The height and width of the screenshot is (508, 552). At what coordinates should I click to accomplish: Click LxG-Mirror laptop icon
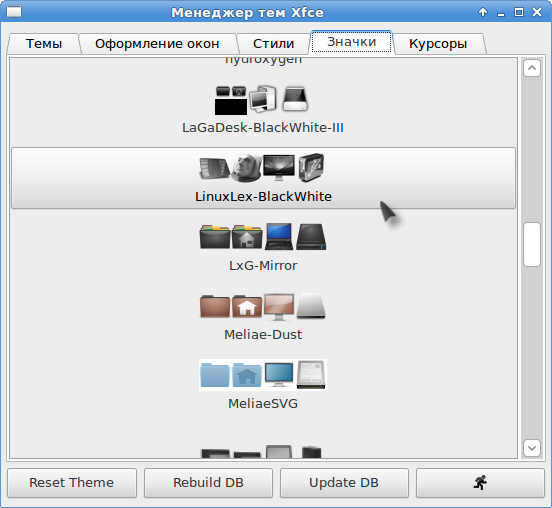point(279,236)
